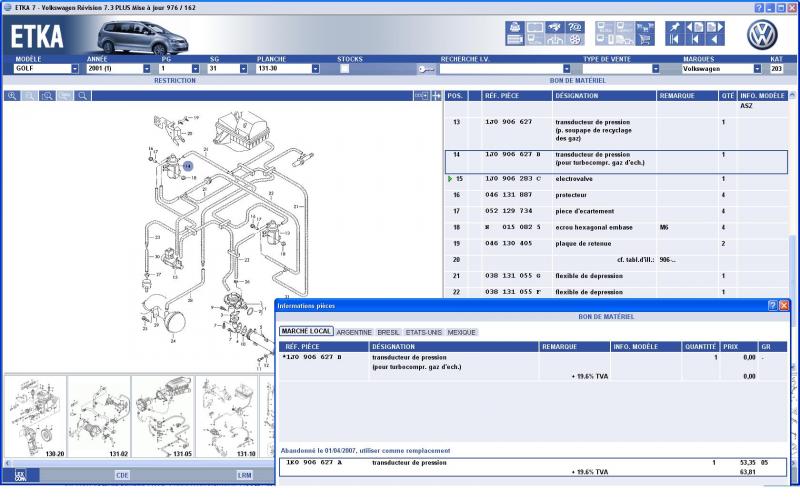This screenshot has width=800, height=500.
Task: Open the question mark help-contact icon
Action: 575,27
